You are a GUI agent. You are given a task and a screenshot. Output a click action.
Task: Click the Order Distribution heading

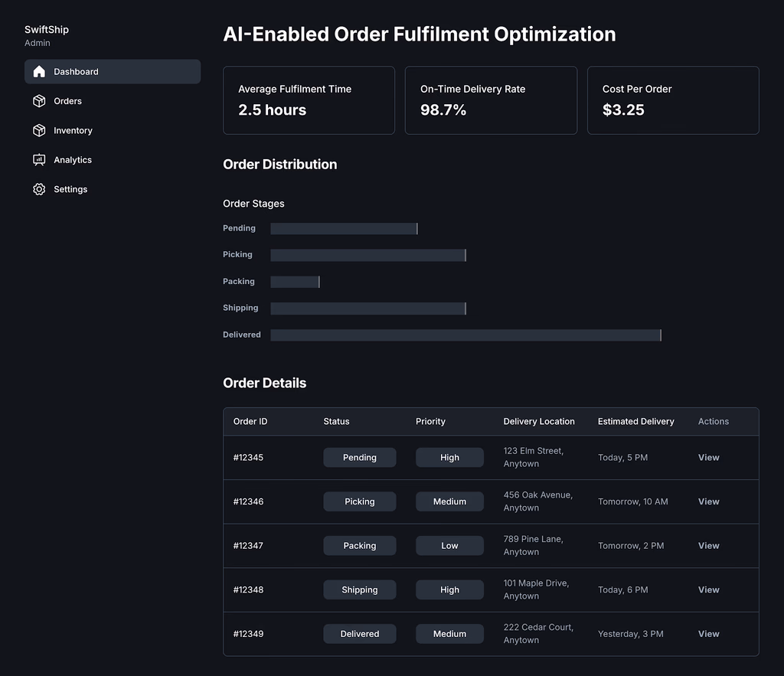280,165
